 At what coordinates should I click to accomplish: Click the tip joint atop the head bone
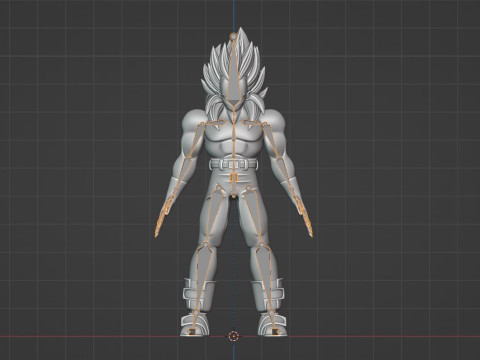pyautogui.click(x=234, y=36)
